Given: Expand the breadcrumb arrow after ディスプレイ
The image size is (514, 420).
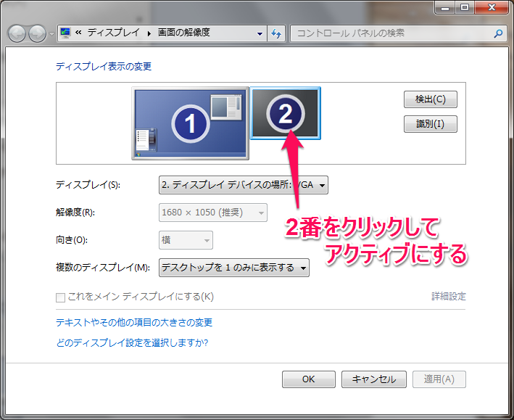Looking at the screenshot, I should click(x=149, y=33).
